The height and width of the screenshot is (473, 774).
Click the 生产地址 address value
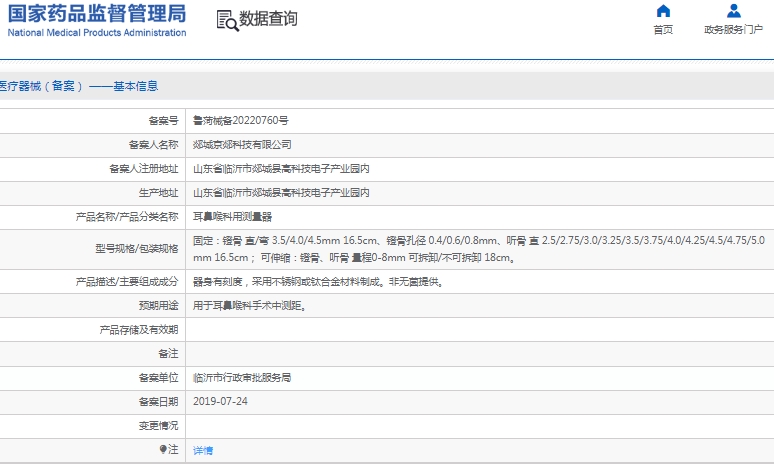[281, 193]
